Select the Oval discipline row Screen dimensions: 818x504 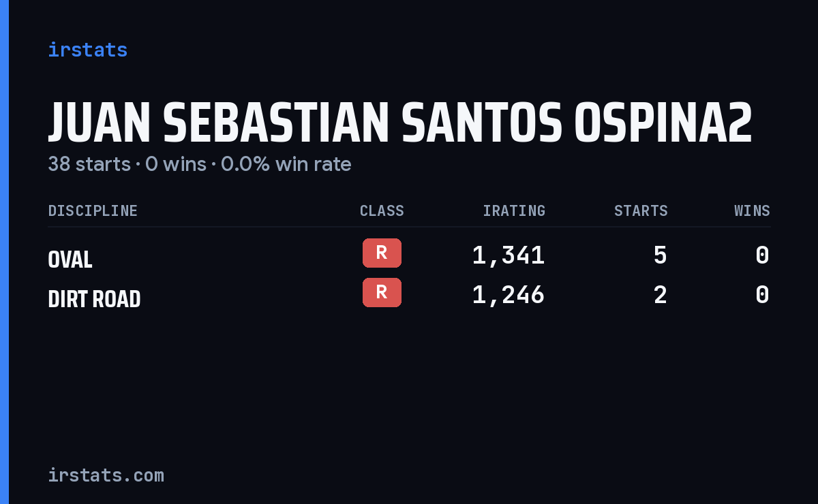[x=409, y=256]
